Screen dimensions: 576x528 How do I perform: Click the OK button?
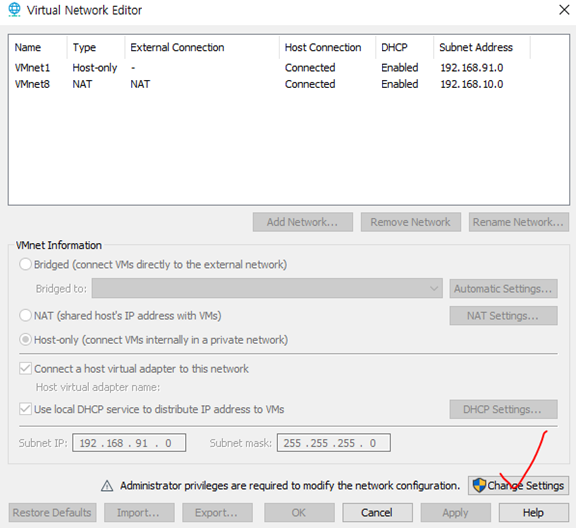(299, 513)
